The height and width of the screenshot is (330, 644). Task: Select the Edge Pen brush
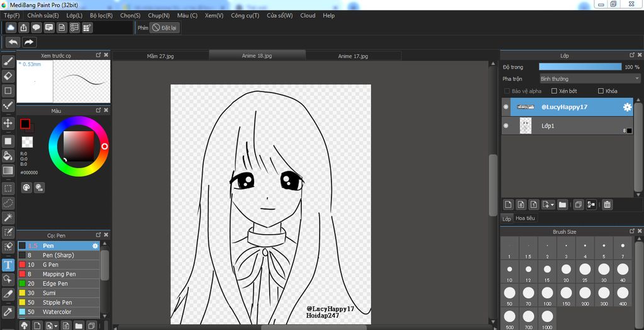58,283
